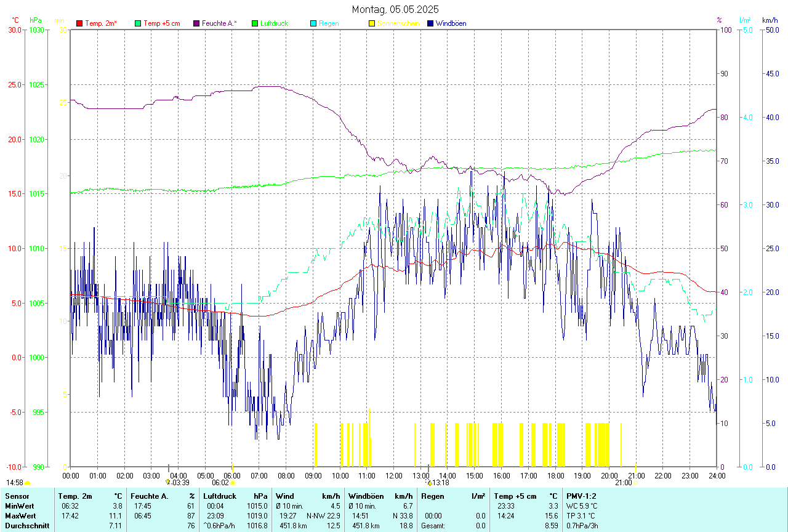The image size is (788, 532).
Task: Click the cyan Regen legend swatch
Action: [x=313, y=23]
